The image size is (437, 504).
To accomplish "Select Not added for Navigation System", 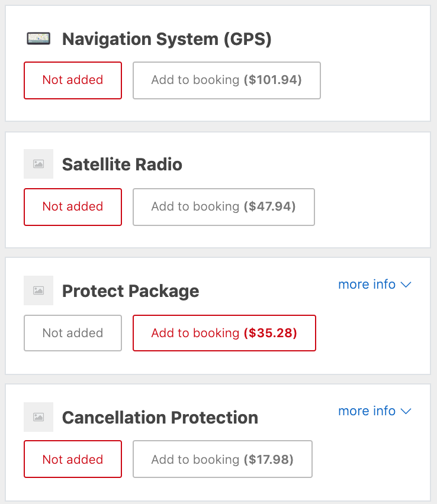I will (73, 80).
